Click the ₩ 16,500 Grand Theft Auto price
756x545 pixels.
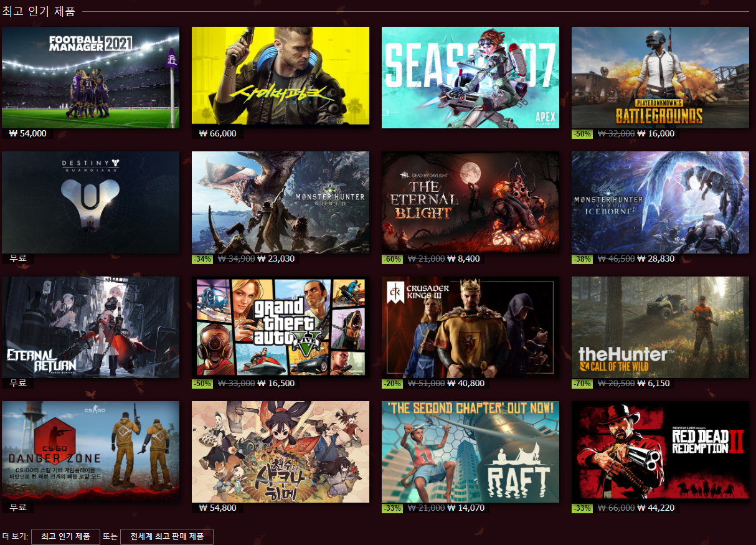point(276,383)
